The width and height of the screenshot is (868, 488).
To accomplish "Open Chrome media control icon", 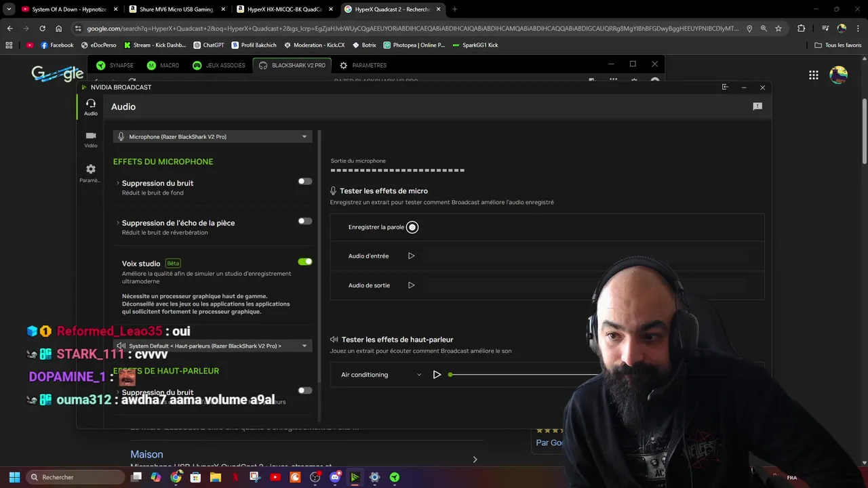I will (825, 28).
